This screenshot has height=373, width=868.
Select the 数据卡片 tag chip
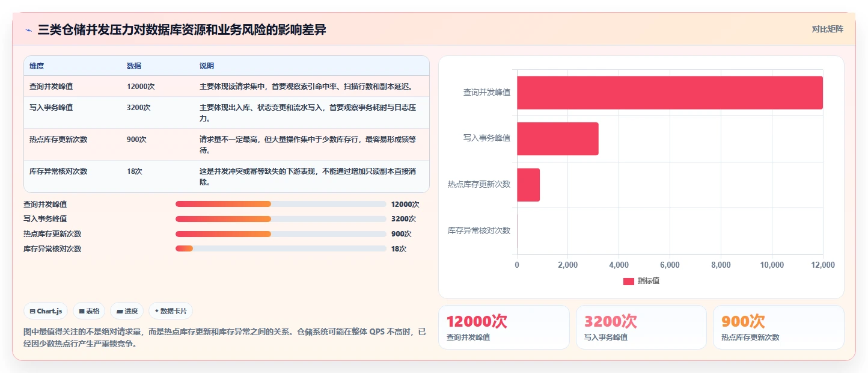point(171,311)
